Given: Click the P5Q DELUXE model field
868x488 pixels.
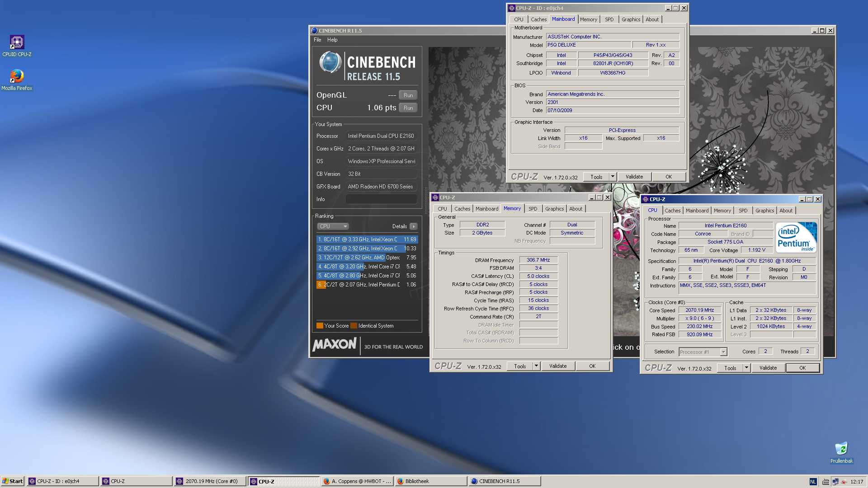Looking at the screenshot, I should point(588,45).
